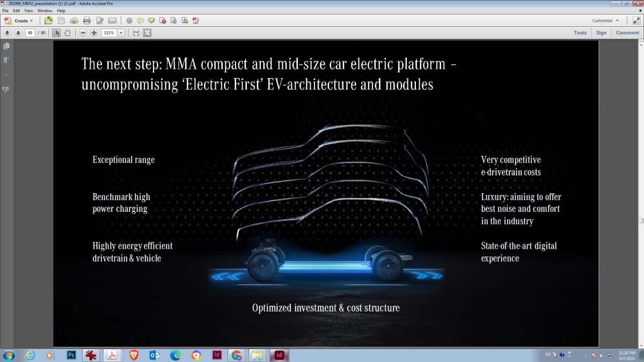This screenshot has height=362, width=644.
Task: Add a sticky note comment icon
Action: tap(141, 20)
